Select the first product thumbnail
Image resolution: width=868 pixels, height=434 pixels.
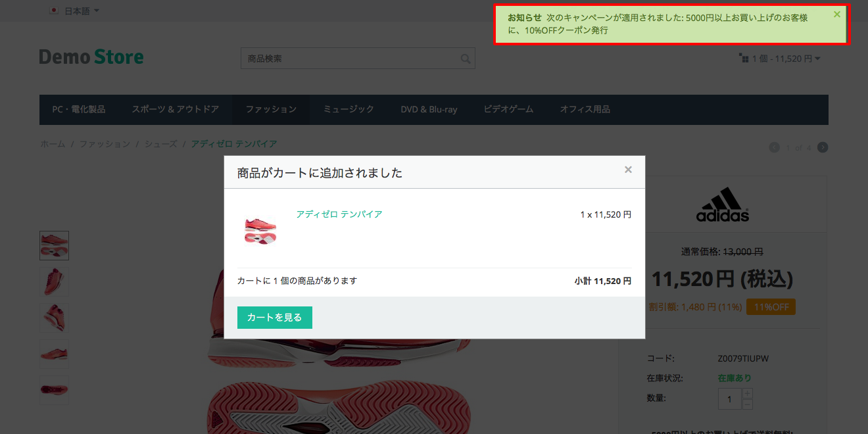click(x=54, y=245)
